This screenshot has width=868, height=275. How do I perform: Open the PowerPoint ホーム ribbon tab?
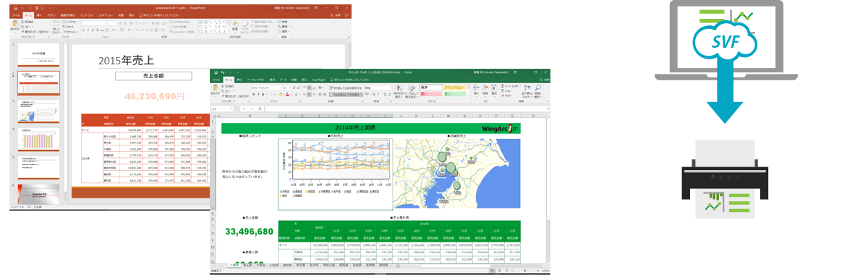[28, 15]
